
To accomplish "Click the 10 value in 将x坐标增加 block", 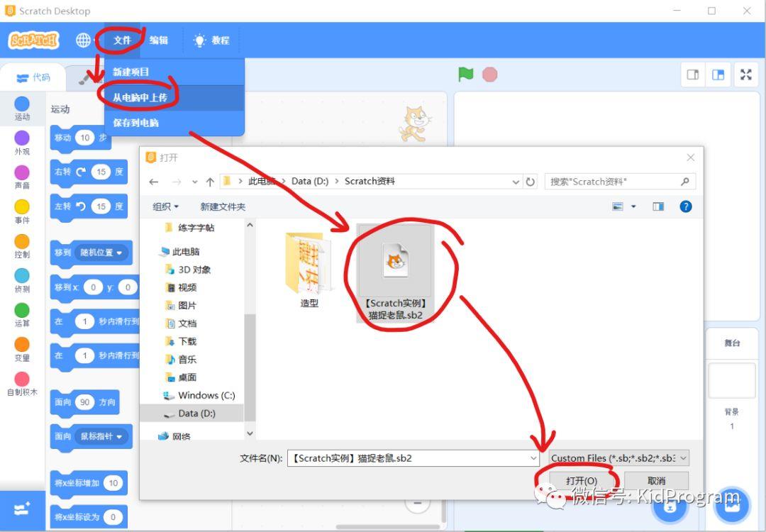I will pos(113,482).
